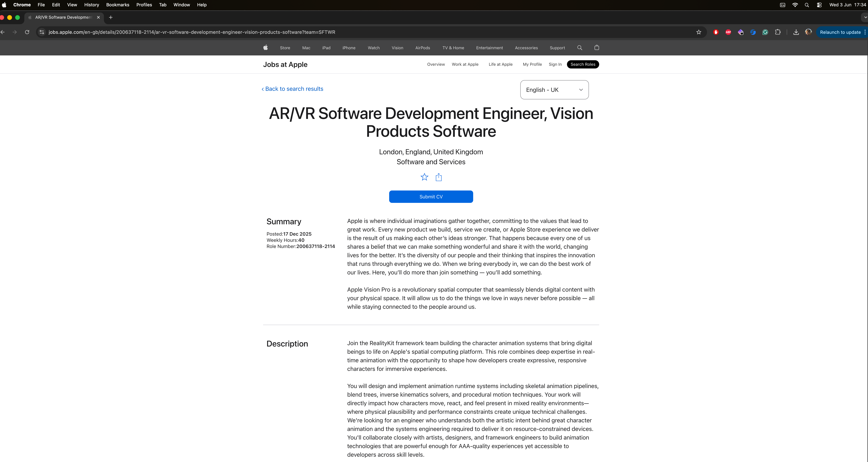The height and width of the screenshot is (462, 868).
Task: Open the Chrome downloads icon
Action: (x=796, y=32)
